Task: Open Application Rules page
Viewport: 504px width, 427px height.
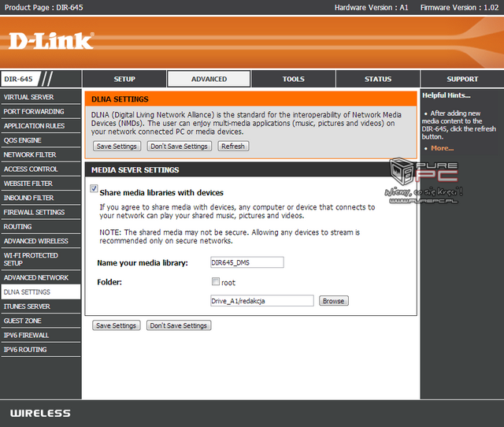Action: tap(40, 126)
